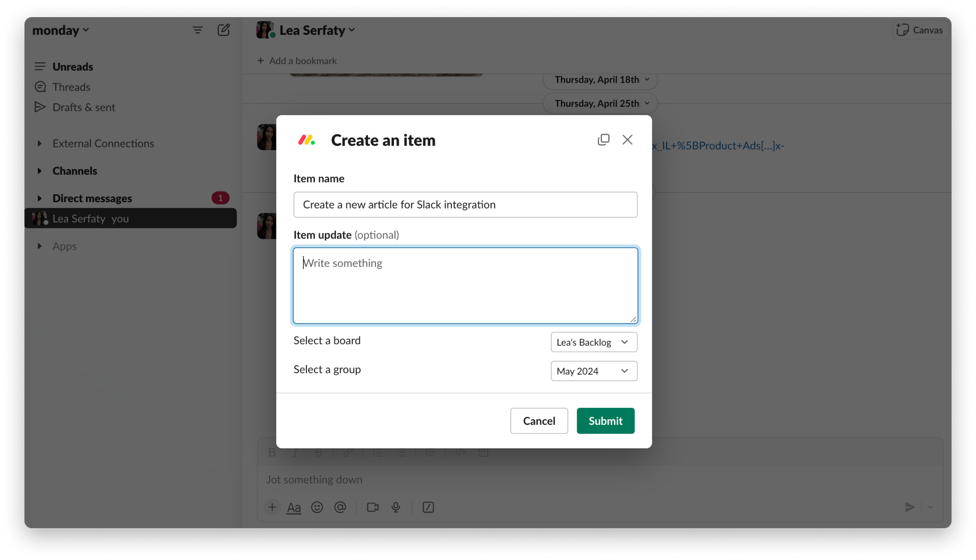This screenshot has width=976, height=560.
Task: Toggle bulleted list in the composer
Action: [401, 453]
